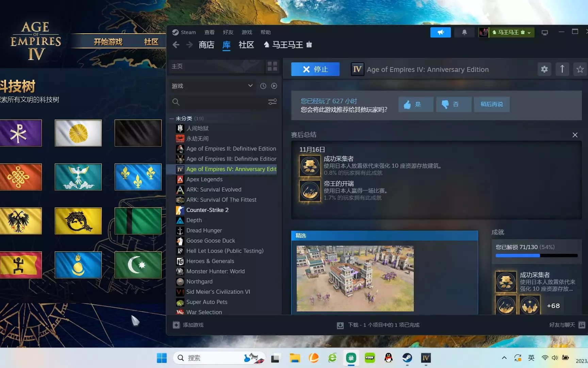
Task: Show ready-to-play games filter icon
Action: (274, 86)
